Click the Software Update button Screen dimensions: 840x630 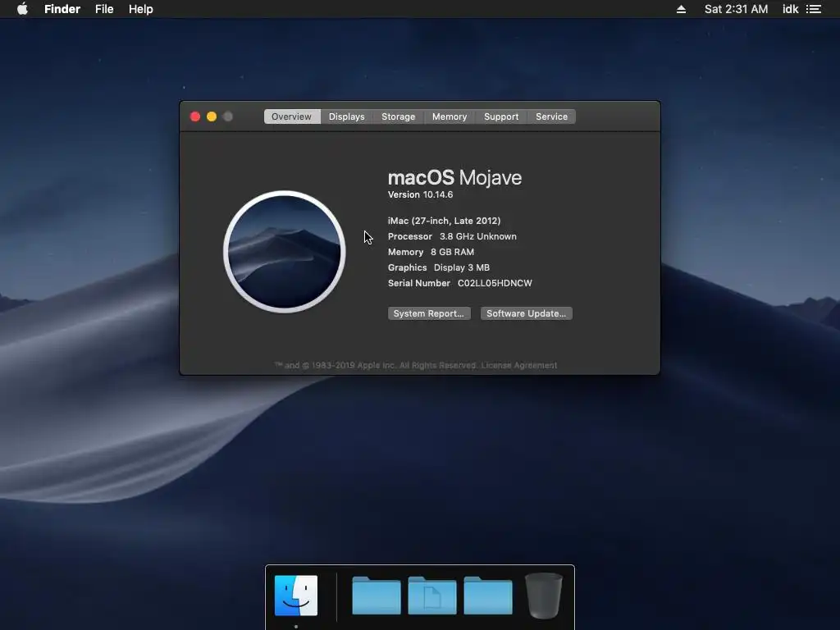pos(526,313)
